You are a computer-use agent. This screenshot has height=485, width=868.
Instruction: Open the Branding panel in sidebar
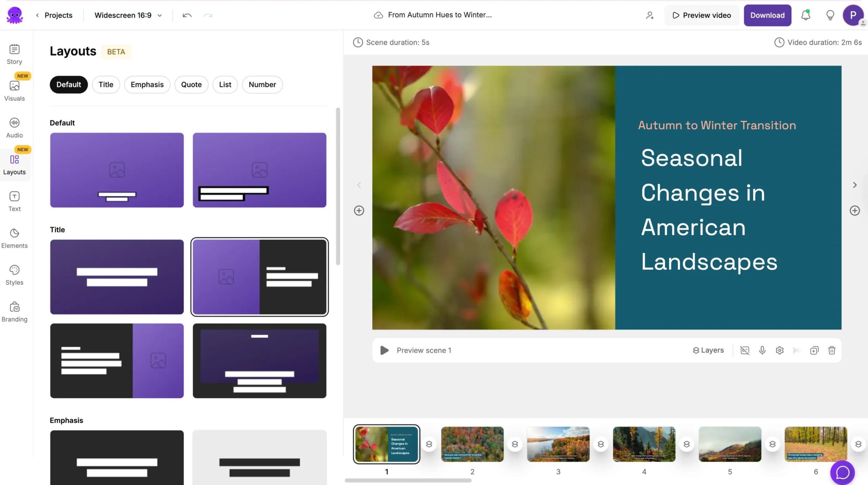[x=14, y=312]
